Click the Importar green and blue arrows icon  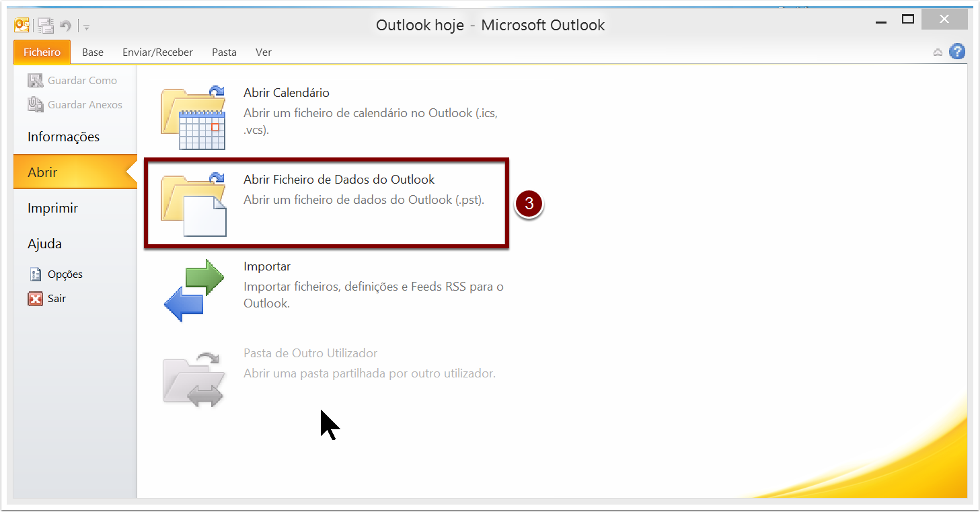point(194,291)
